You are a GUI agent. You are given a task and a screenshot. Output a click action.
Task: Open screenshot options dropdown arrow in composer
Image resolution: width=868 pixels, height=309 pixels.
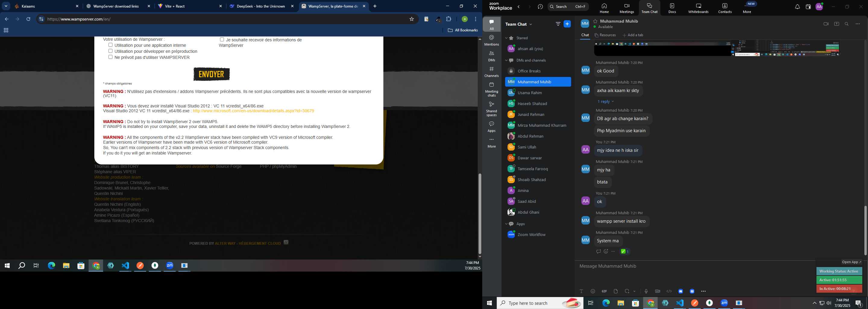(x=634, y=291)
